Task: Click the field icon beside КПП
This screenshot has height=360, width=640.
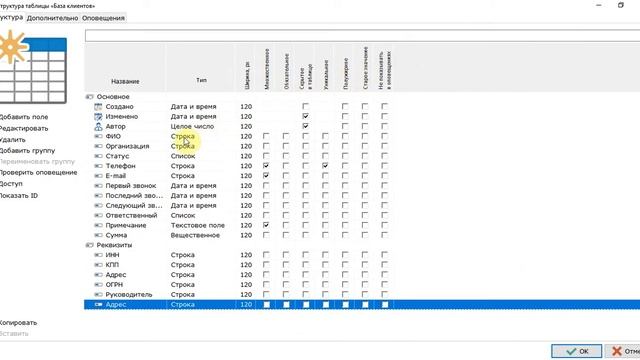Action: pos(98,265)
